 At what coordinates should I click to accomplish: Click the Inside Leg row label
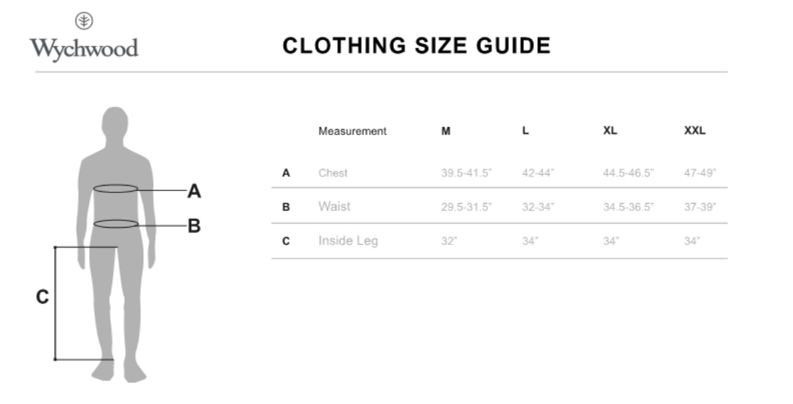pos(348,241)
